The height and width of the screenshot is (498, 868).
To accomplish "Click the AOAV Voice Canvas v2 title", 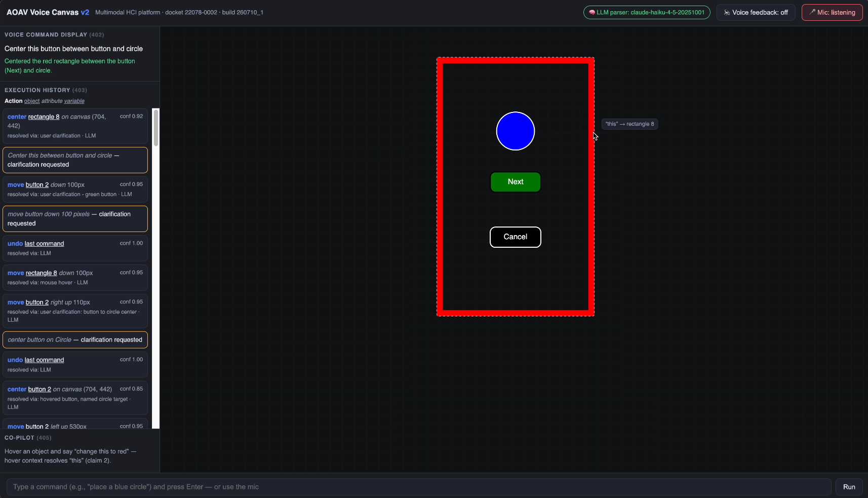I will tap(48, 12).
